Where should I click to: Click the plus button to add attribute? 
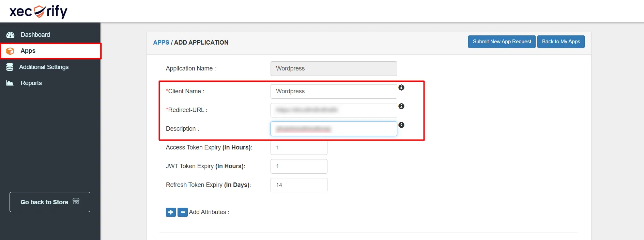click(x=171, y=212)
